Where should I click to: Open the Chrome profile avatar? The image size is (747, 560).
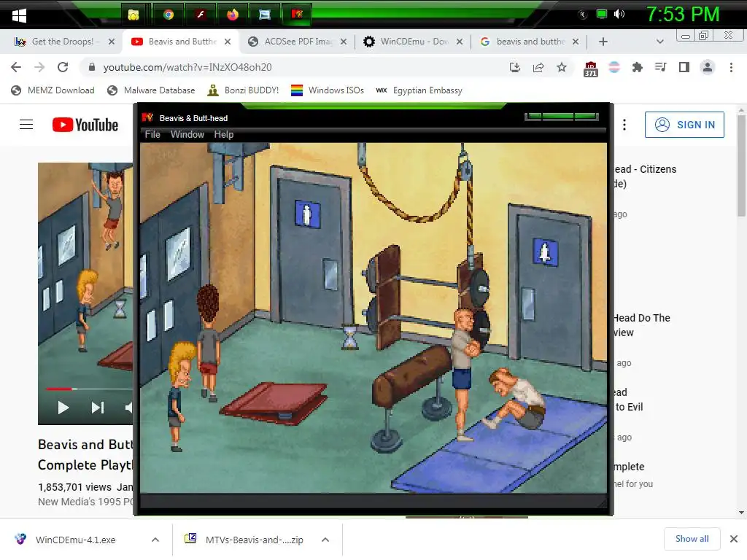coord(708,67)
